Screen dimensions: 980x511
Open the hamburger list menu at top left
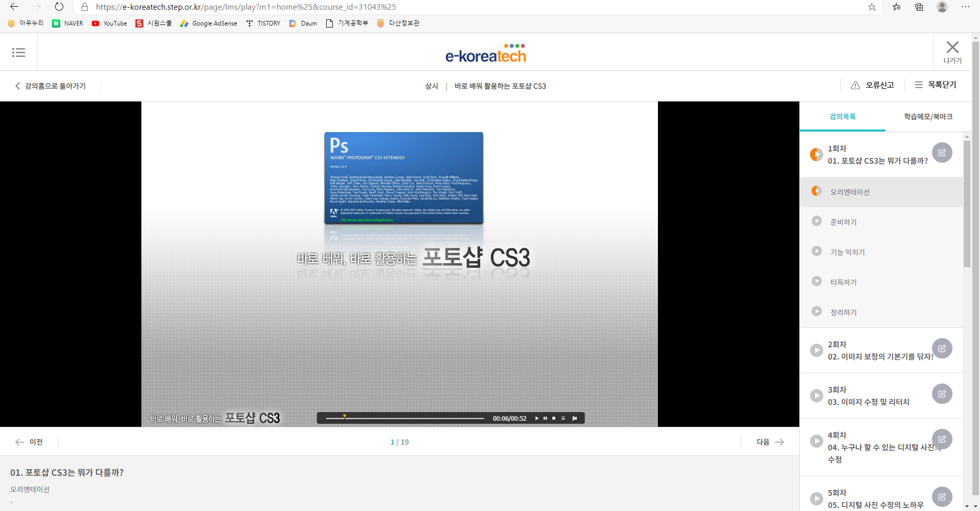(x=19, y=52)
